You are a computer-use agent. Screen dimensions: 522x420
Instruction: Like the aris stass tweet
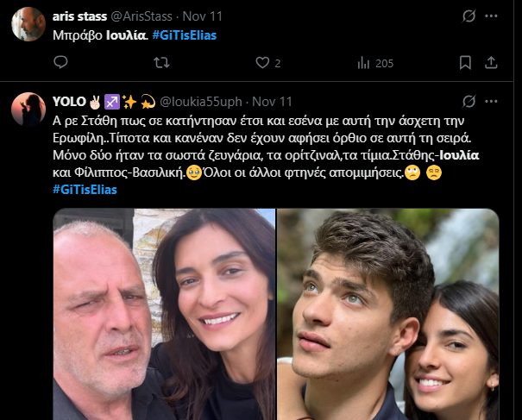pos(263,62)
